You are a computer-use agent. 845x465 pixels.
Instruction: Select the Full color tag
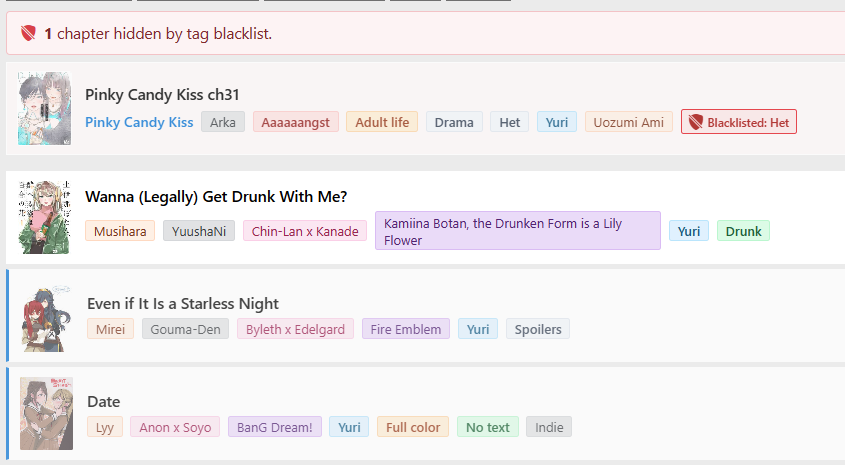[413, 427]
